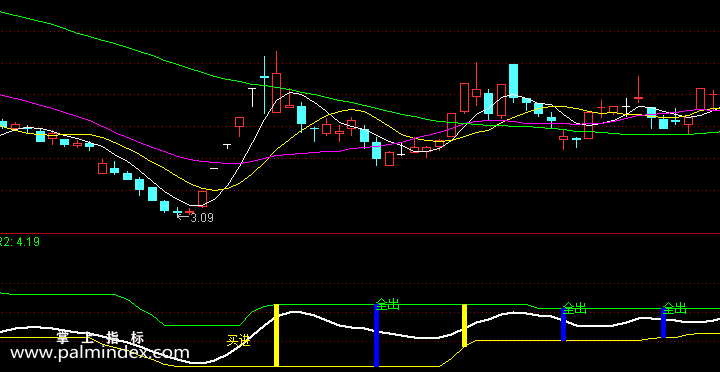Select the white T-shaped candle before the spike
This screenshot has width=720, height=372.
252,97
